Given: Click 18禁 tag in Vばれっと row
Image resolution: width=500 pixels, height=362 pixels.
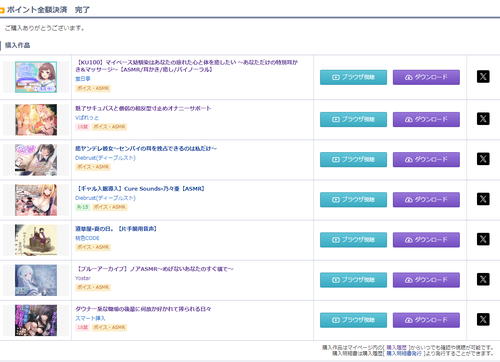Looking at the screenshot, I should (x=82, y=127).
